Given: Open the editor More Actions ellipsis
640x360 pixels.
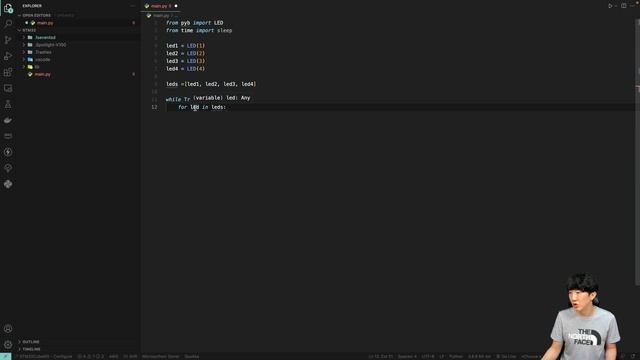Looking at the screenshot, I should tap(633, 6).
